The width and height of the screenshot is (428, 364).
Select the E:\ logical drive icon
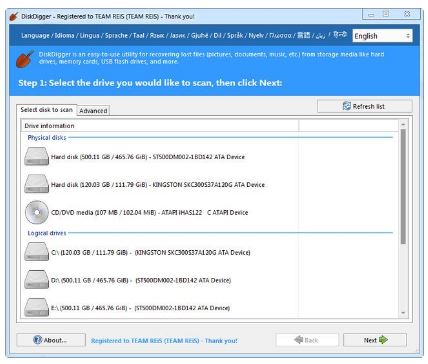(37, 307)
